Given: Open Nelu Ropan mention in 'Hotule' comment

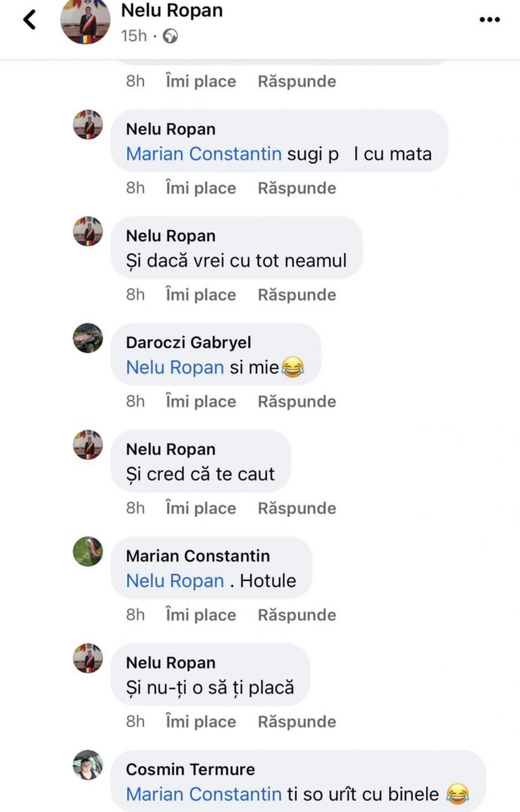Looking at the screenshot, I should pyautogui.click(x=175, y=581).
